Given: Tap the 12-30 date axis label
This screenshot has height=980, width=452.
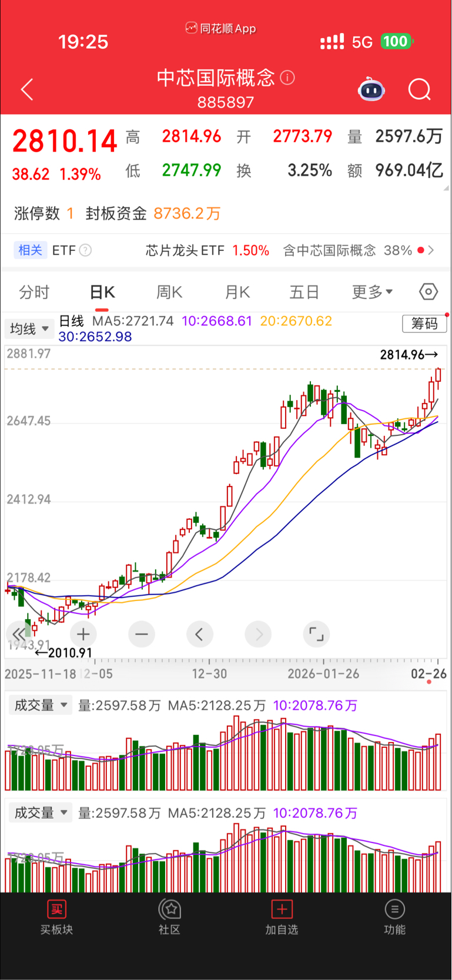Looking at the screenshot, I should pos(209,674).
